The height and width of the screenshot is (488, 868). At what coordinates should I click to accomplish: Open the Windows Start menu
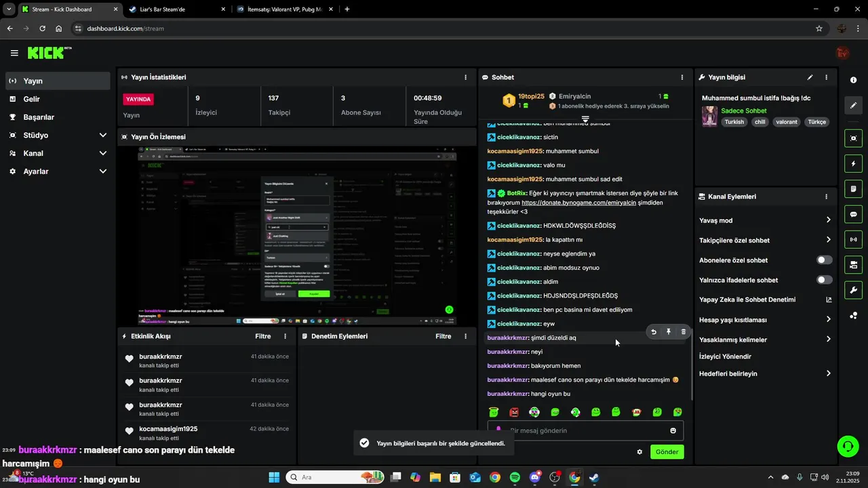[274, 477]
